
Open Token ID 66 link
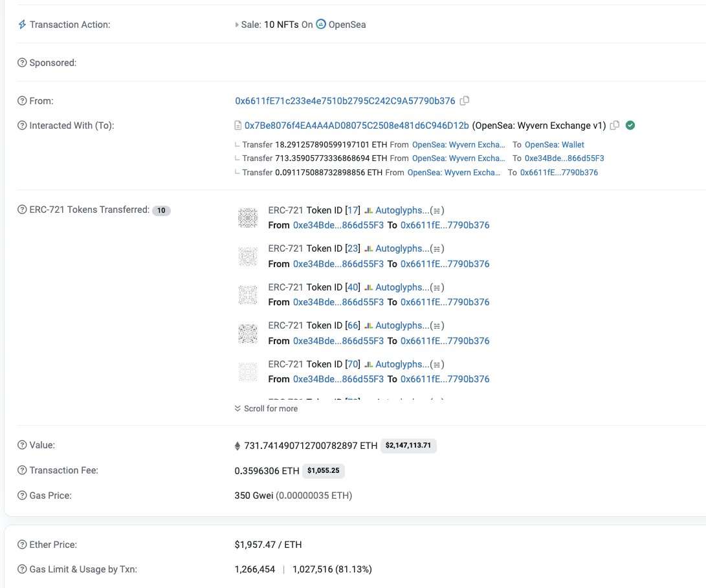353,325
